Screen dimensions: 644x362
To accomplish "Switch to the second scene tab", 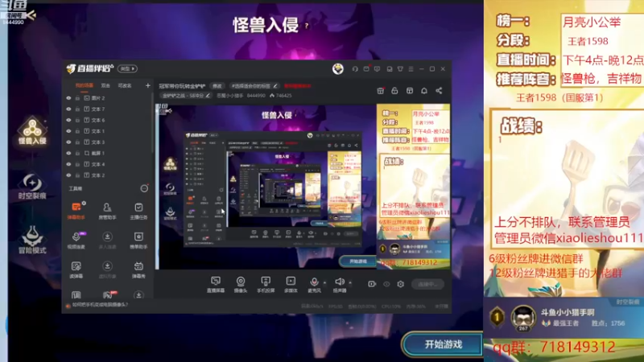I will tap(105, 85).
